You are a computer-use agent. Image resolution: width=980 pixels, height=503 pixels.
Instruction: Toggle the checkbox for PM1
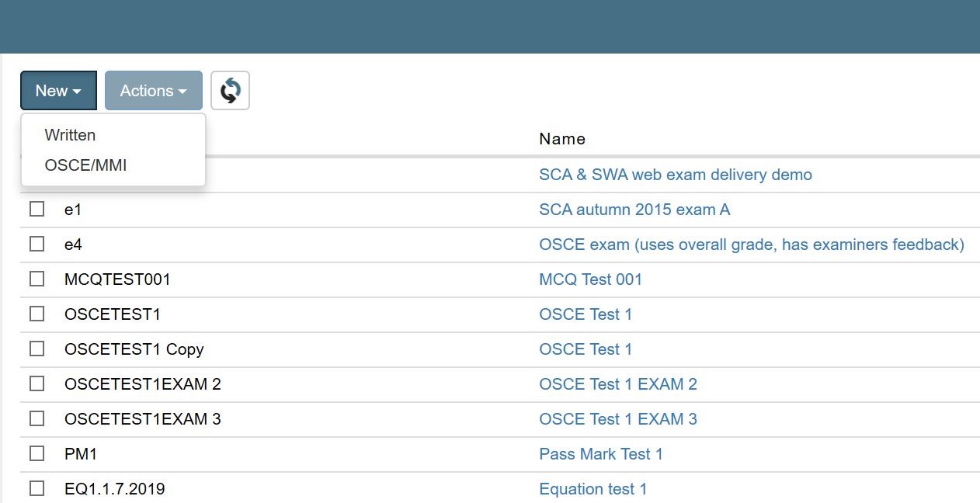36,454
